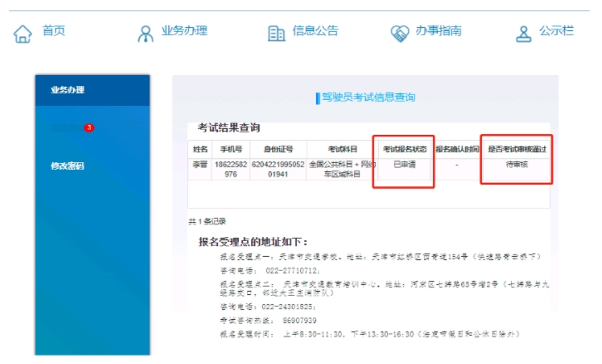Select the 待审核 review status cell
The image size is (602, 364).
coord(517,165)
